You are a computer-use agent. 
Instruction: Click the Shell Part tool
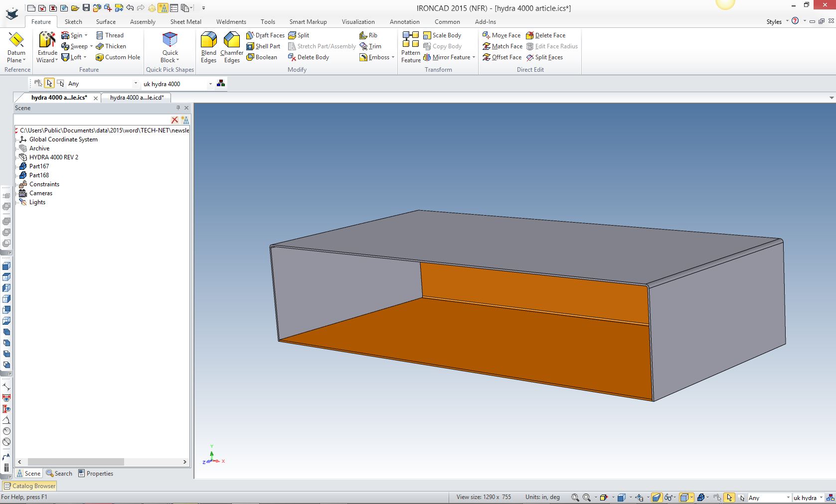(263, 46)
